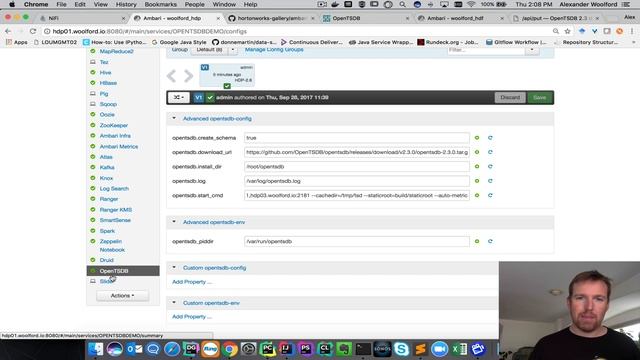Undo the opentsdb.download_url value

pyautogui.click(x=490, y=152)
